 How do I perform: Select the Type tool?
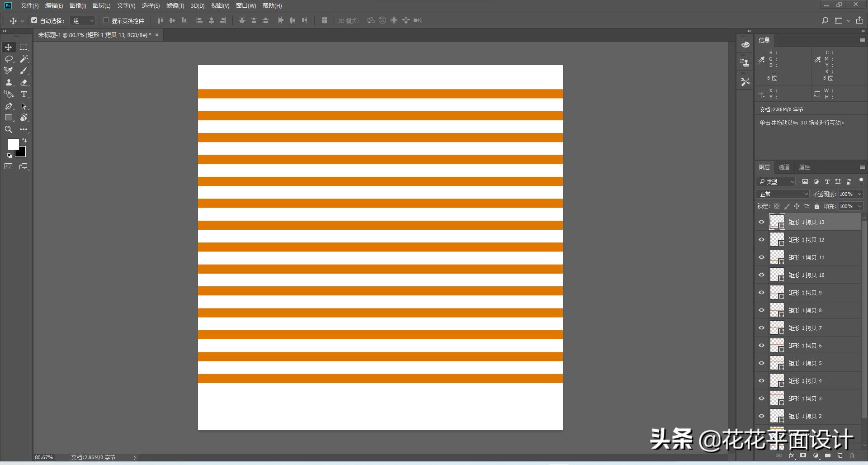(24, 95)
